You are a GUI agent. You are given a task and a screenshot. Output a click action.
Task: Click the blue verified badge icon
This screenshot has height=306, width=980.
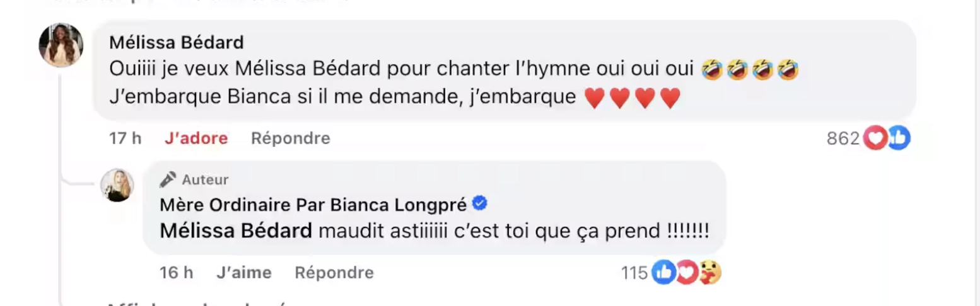(479, 203)
